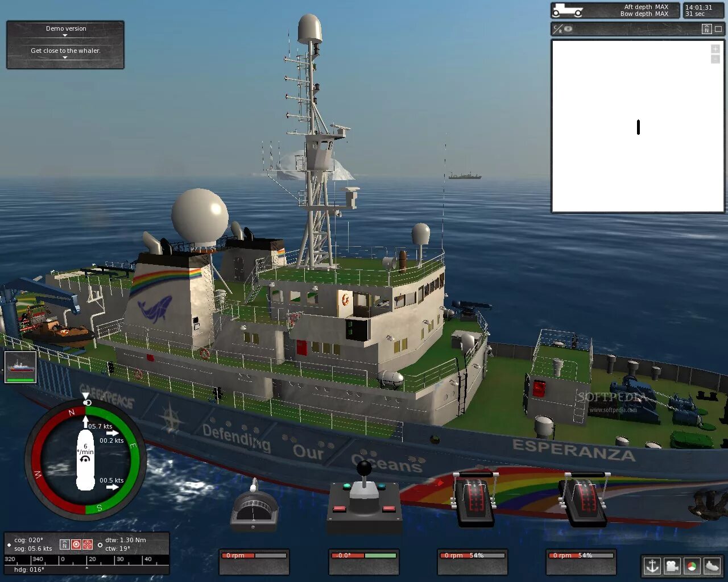728x582 pixels.
Task: Click the white ship icon in compass gauge
Action: pyautogui.click(x=85, y=460)
